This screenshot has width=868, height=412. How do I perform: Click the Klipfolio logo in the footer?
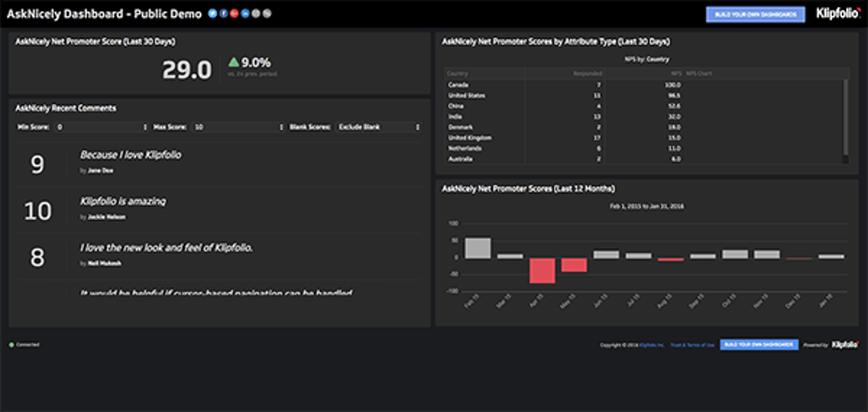(x=845, y=345)
